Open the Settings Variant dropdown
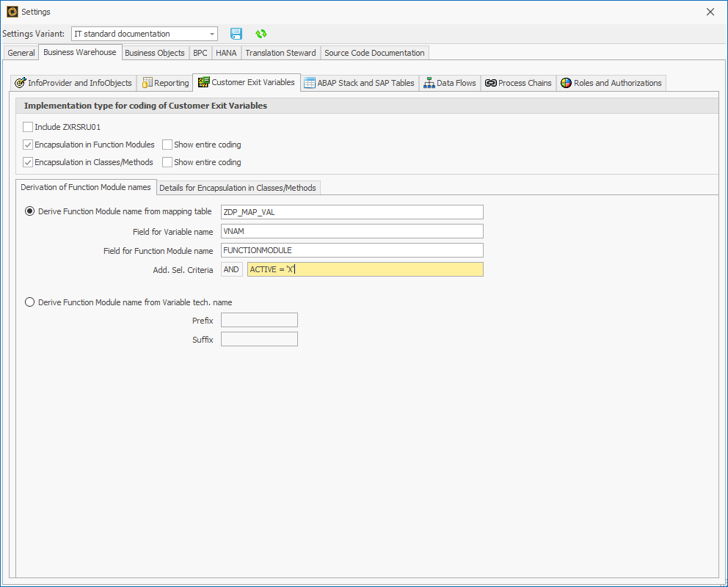The image size is (728, 587). [213, 34]
